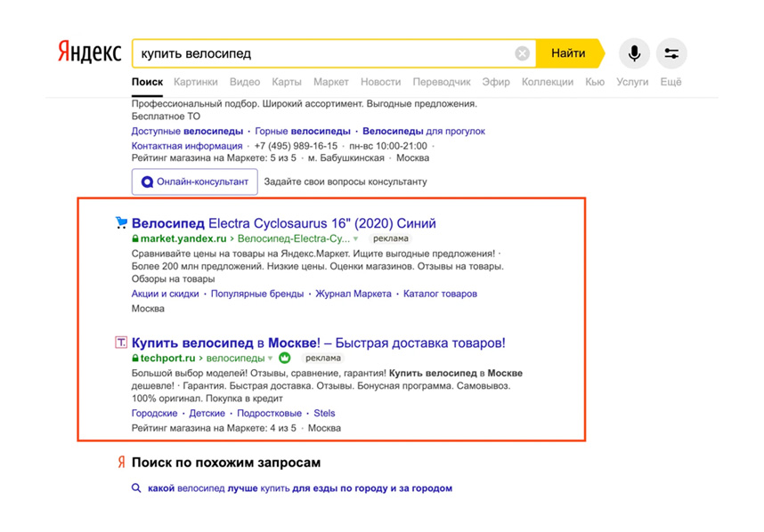Click the magnifier icon beside the similar query
Viewport: 764px width, 532px height.
point(136,488)
